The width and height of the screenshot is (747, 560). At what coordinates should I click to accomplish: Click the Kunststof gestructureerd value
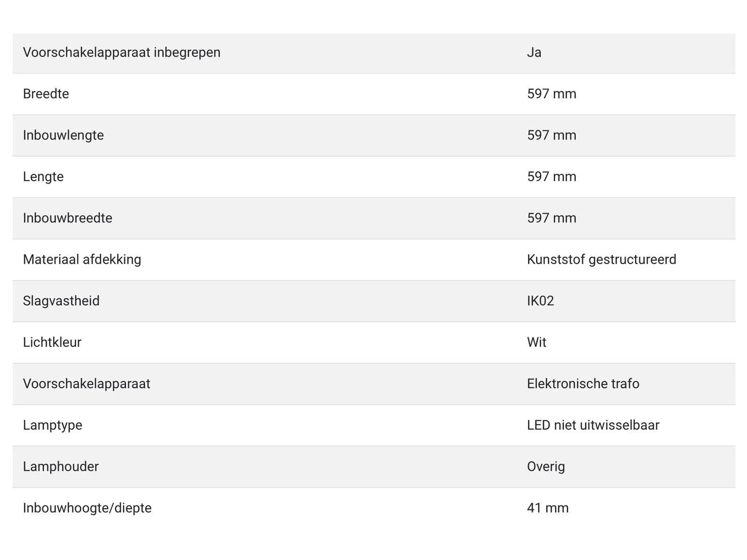click(601, 260)
